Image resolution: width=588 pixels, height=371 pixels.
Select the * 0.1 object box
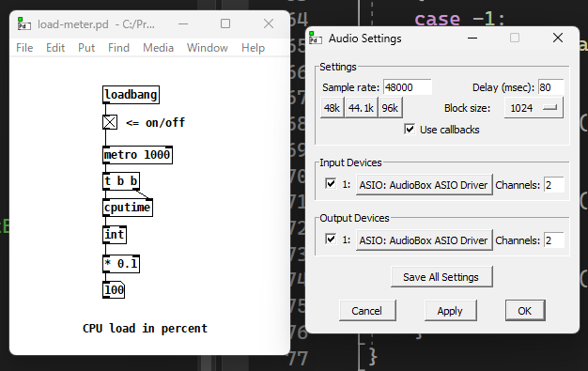tap(121, 264)
